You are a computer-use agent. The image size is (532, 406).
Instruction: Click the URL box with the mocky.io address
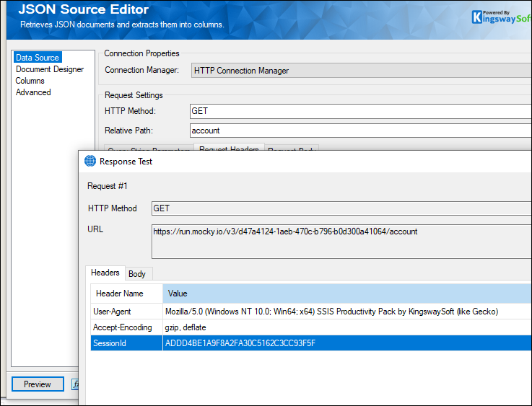[341, 242]
